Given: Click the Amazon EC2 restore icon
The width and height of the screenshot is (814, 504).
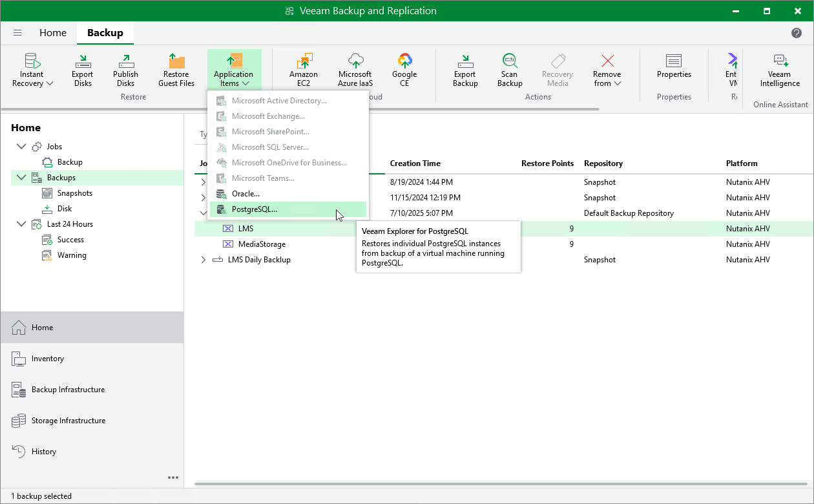Looking at the screenshot, I should [304, 68].
